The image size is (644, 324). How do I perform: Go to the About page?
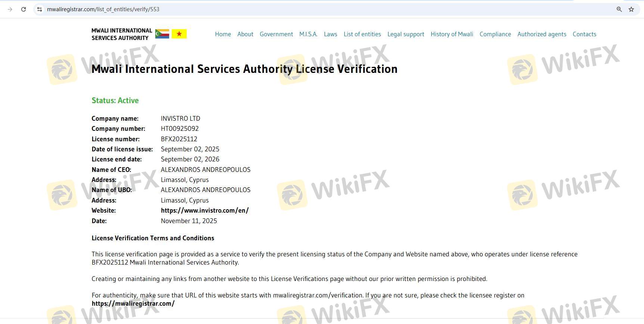245,34
